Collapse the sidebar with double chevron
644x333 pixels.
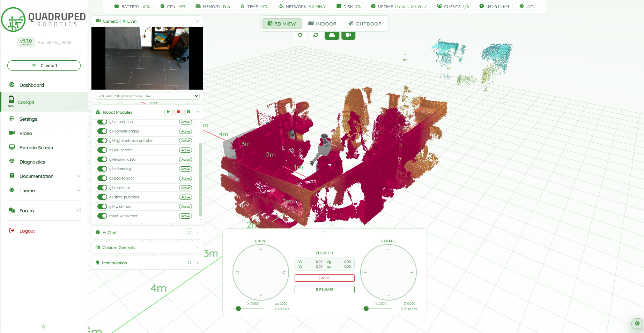point(44,327)
